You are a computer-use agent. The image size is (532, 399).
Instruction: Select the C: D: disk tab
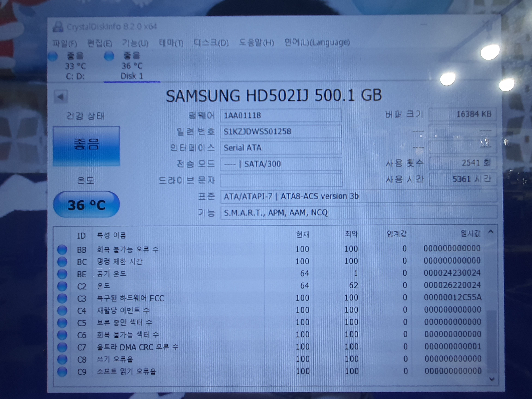tap(75, 66)
